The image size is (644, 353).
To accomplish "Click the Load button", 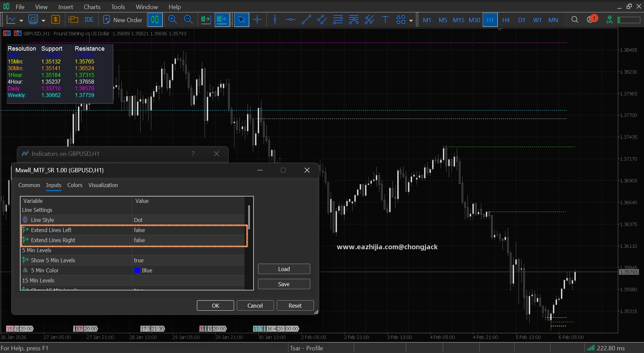I will 284,269.
